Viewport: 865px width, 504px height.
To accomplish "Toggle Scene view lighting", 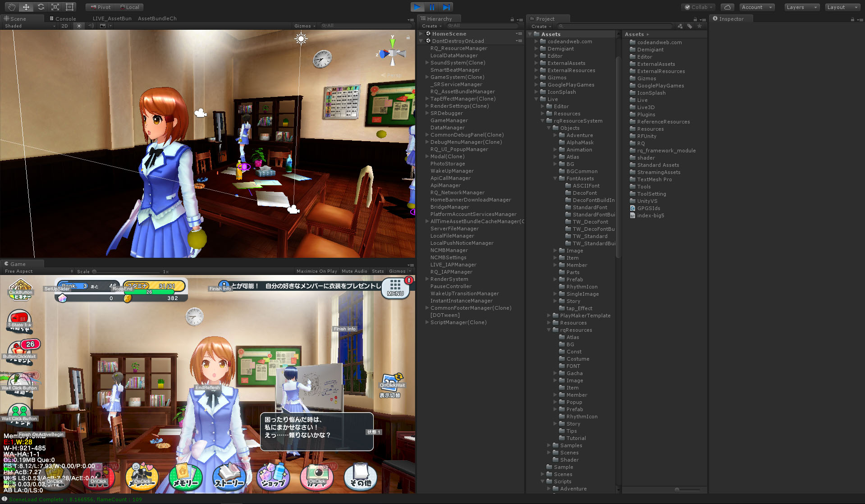I will [79, 26].
